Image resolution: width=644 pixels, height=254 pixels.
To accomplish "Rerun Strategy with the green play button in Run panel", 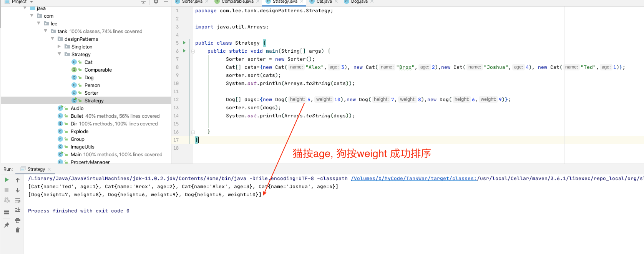I will 7,180.
